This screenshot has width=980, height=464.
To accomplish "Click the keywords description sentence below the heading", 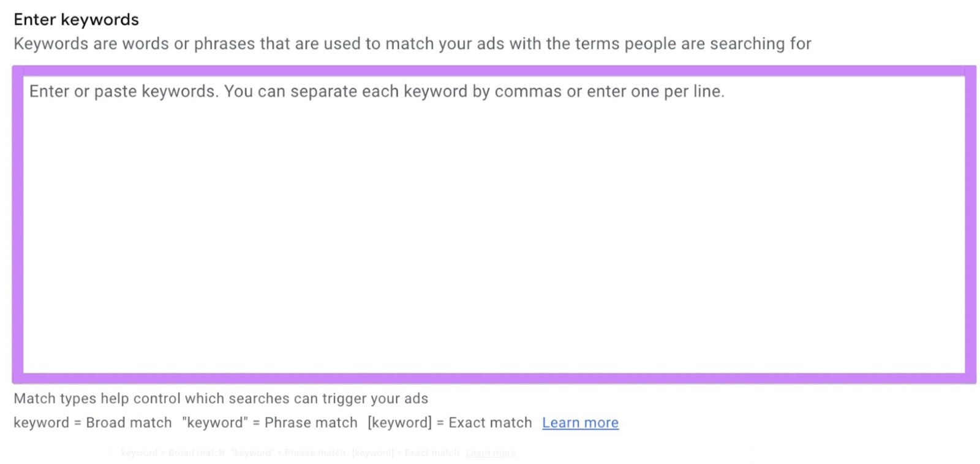I will coord(413,44).
